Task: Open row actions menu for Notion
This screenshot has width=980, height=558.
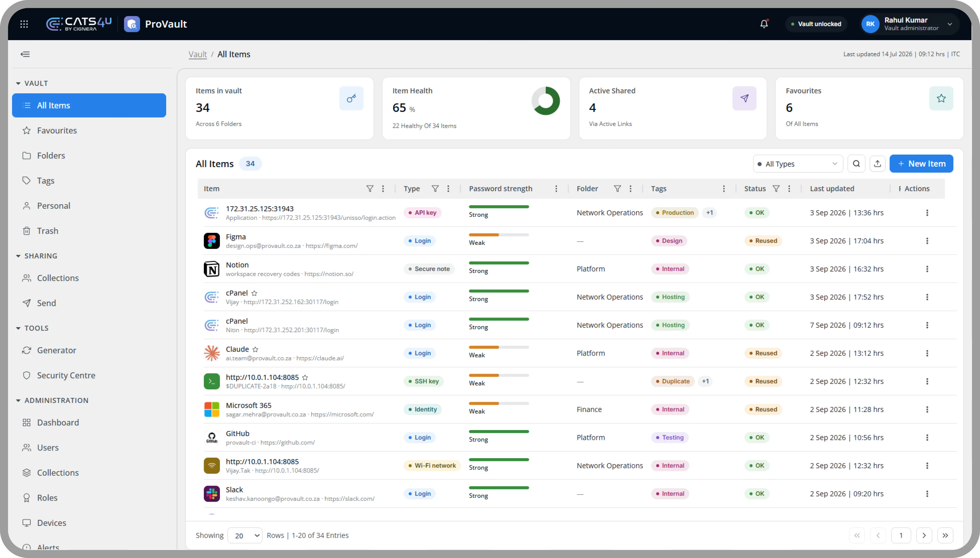Action: [x=927, y=269]
